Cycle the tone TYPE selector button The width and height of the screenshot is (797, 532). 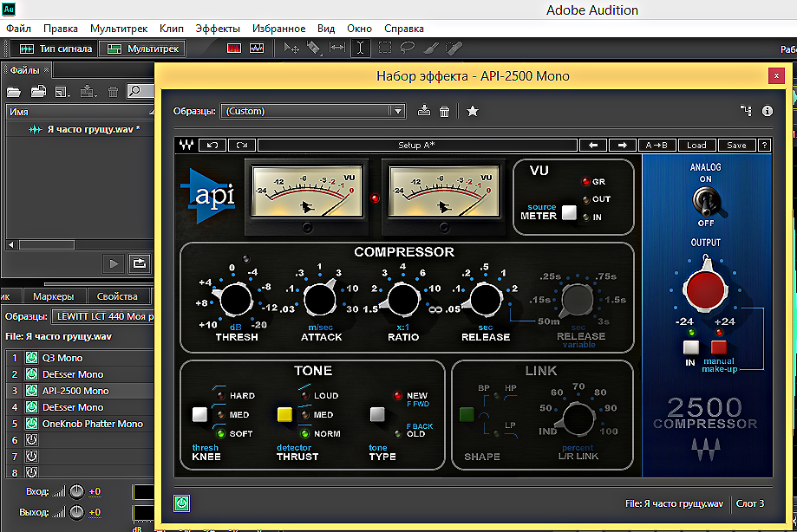[377, 414]
